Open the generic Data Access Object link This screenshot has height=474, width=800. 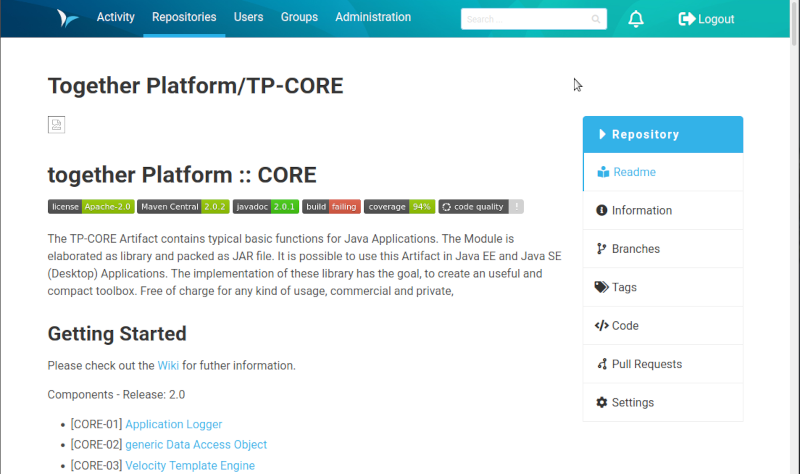pos(196,444)
